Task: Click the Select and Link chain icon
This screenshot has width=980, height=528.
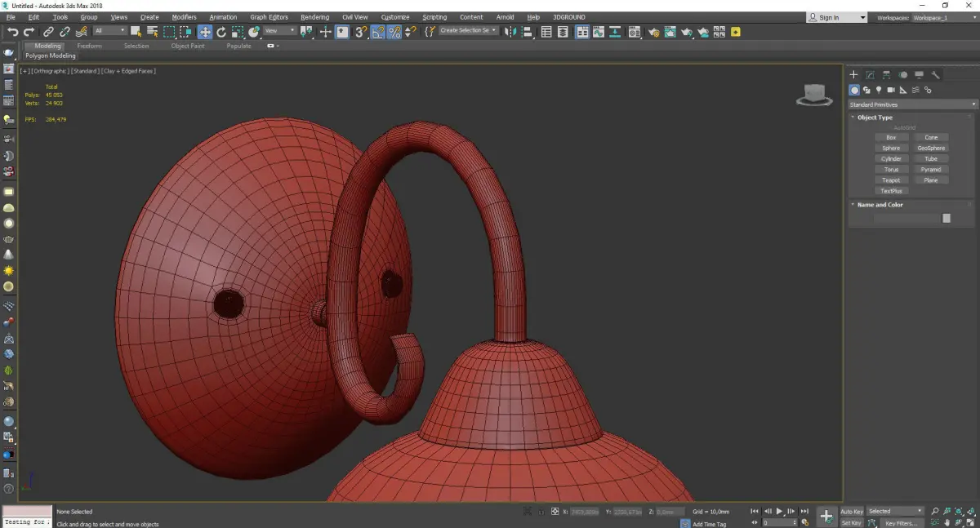Action: click(49, 32)
